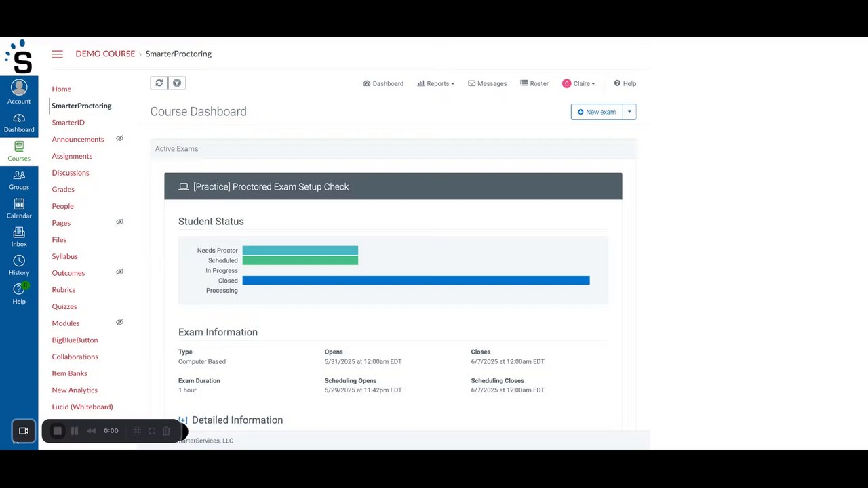Open the Discussions course link
This screenshot has width=868, height=488.
[71, 173]
